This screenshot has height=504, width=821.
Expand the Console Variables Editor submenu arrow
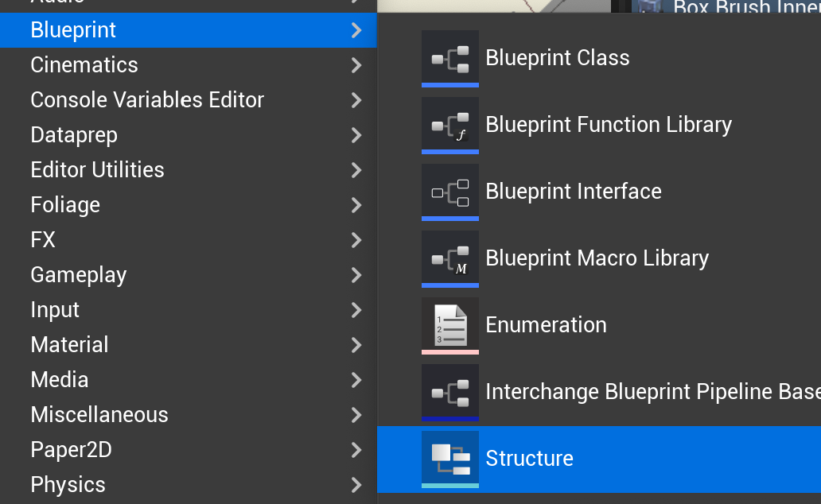click(x=356, y=100)
